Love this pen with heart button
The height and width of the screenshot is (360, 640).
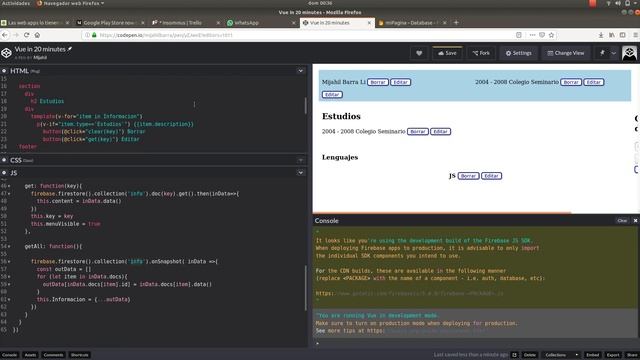419,53
